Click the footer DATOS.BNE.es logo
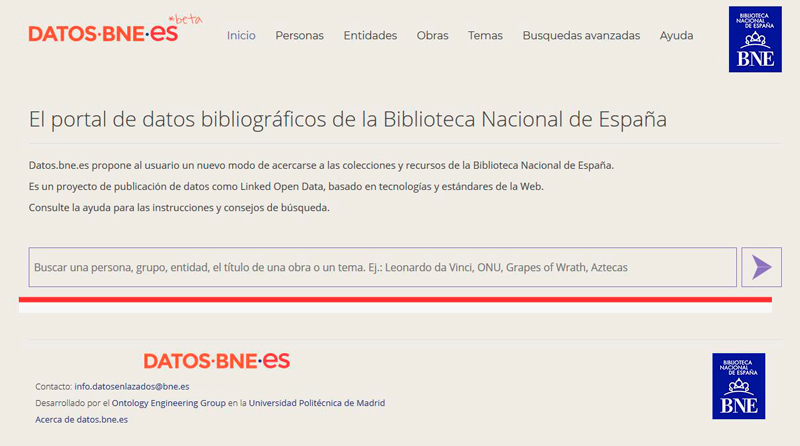Viewport: 800px width, 446px height. [217, 361]
